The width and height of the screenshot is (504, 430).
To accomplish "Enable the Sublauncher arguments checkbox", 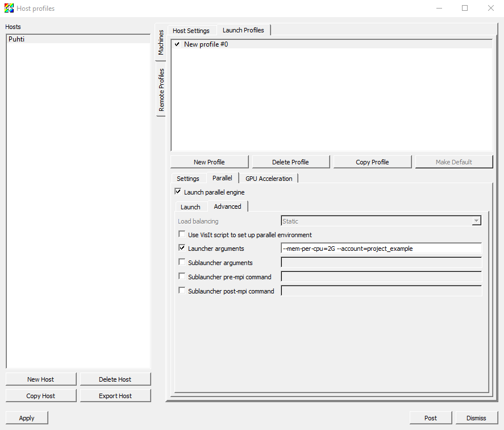I will click(182, 262).
